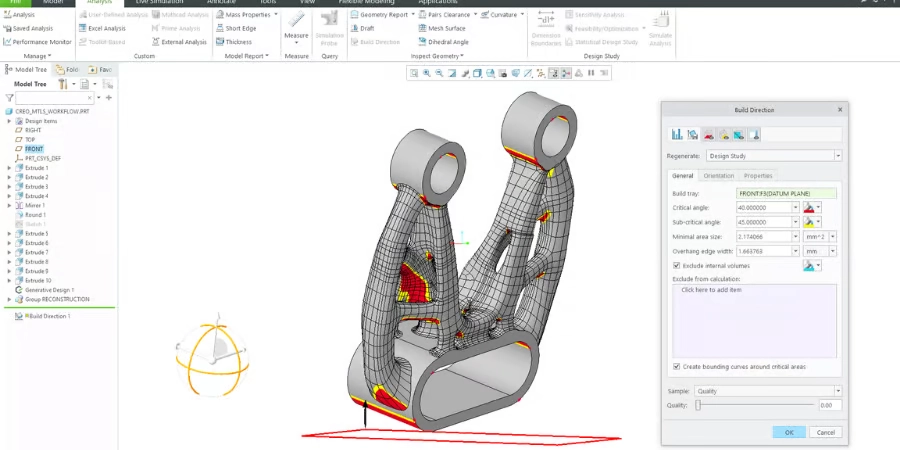900x450 pixels.
Task: Open the Thickness report
Action: (234, 42)
